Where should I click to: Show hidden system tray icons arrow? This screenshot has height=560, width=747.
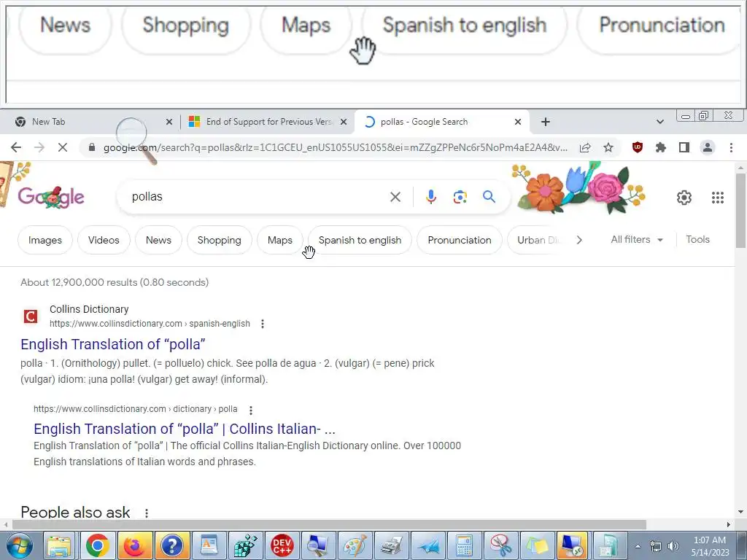click(x=638, y=546)
